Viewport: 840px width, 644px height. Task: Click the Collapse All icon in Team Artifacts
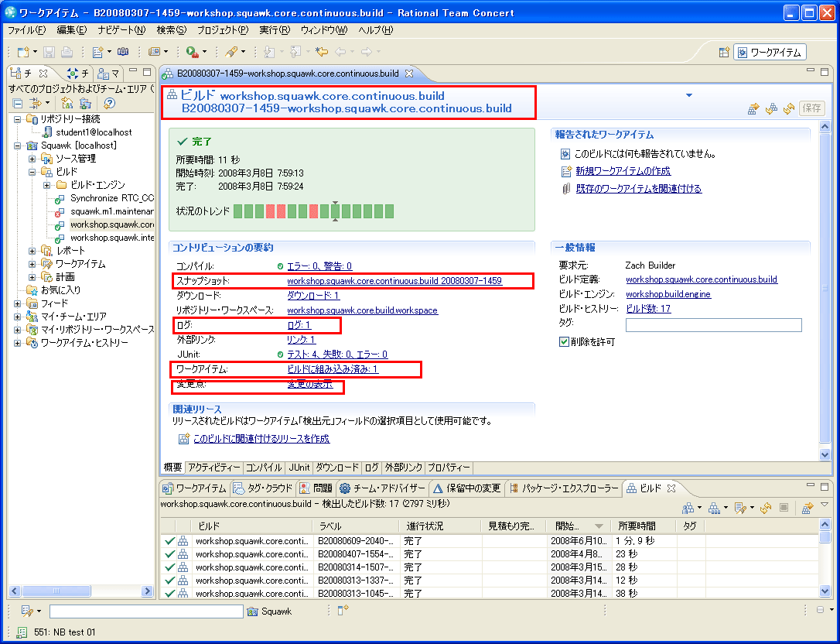click(x=18, y=104)
